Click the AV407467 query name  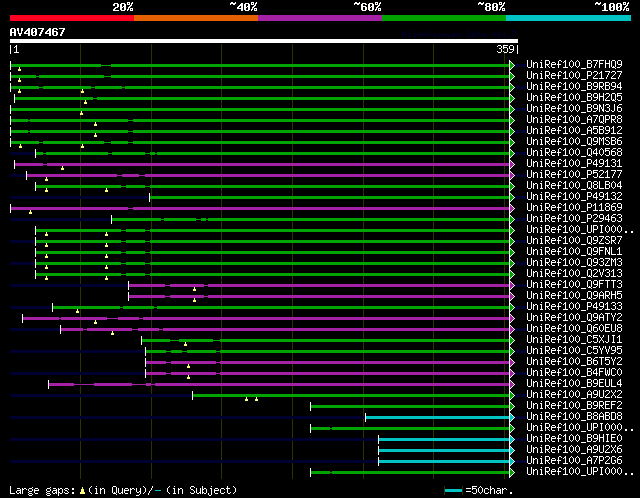38,32
